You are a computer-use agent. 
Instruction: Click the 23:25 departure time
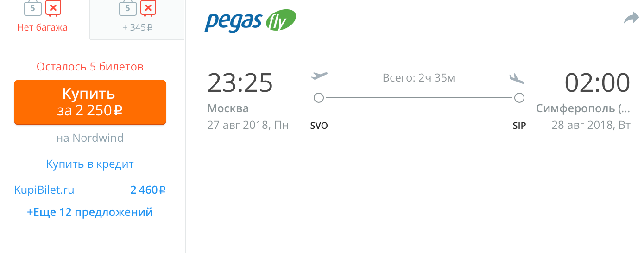tap(240, 83)
